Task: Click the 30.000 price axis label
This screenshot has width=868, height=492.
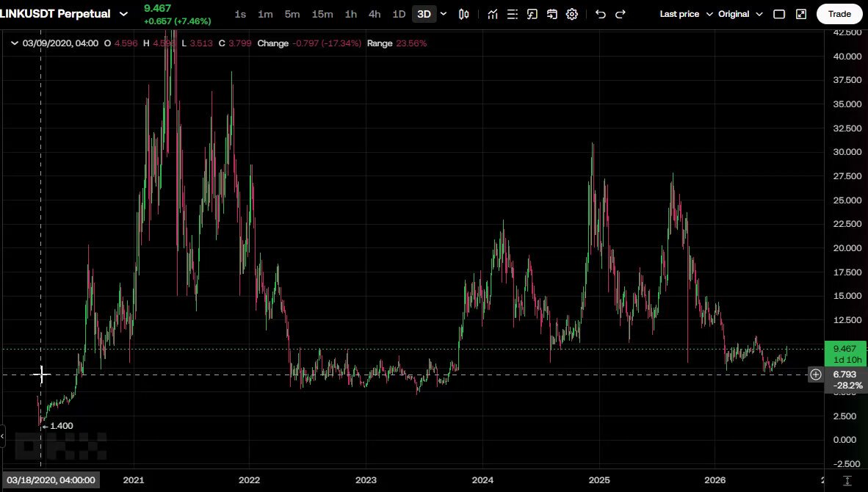Action: click(847, 152)
